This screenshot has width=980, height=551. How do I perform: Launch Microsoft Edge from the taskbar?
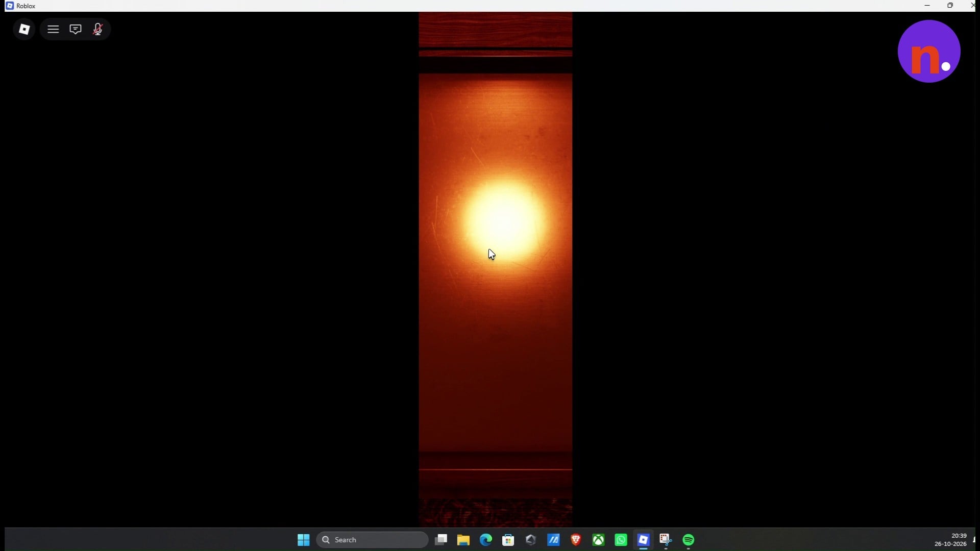(x=486, y=540)
